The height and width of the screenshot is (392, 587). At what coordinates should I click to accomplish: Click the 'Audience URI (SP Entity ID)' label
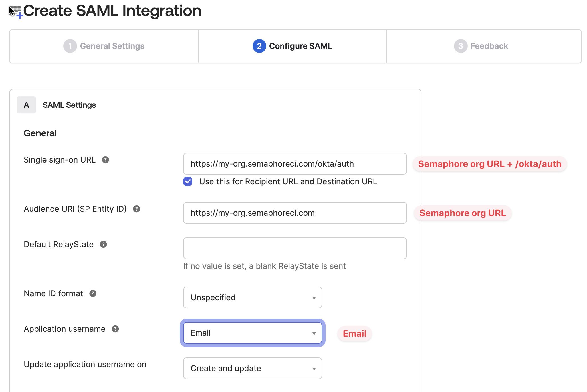(x=75, y=209)
